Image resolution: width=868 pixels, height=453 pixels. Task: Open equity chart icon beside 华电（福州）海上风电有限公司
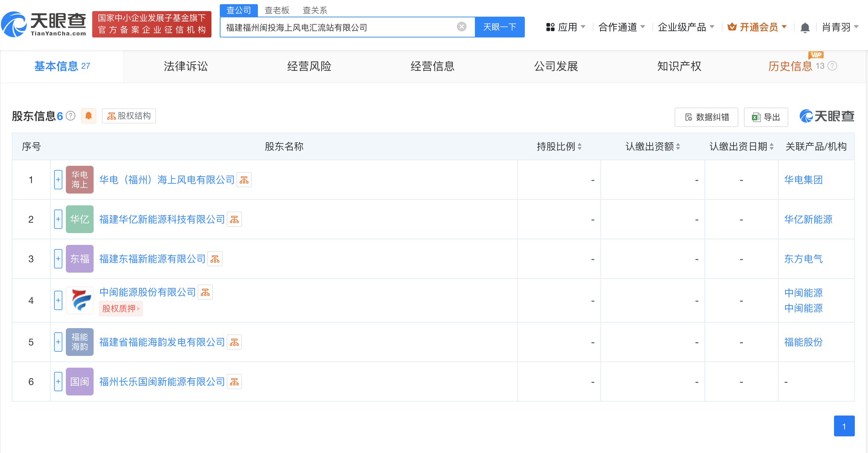pyautogui.click(x=244, y=180)
